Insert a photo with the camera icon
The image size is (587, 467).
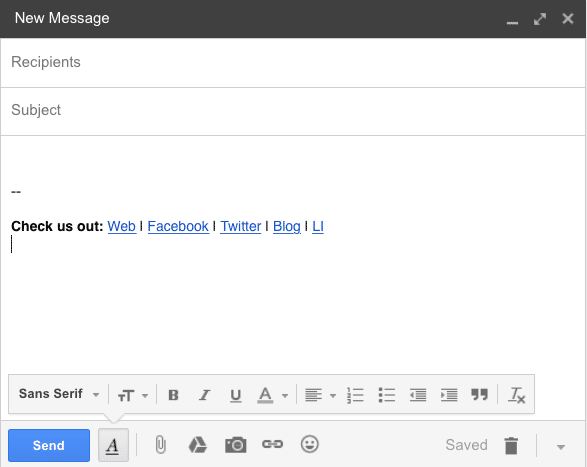[235, 445]
